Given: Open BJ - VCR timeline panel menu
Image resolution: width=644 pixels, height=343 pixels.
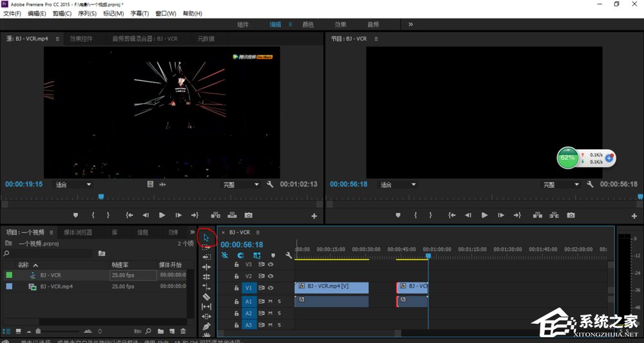Looking at the screenshot, I should click(258, 232).
